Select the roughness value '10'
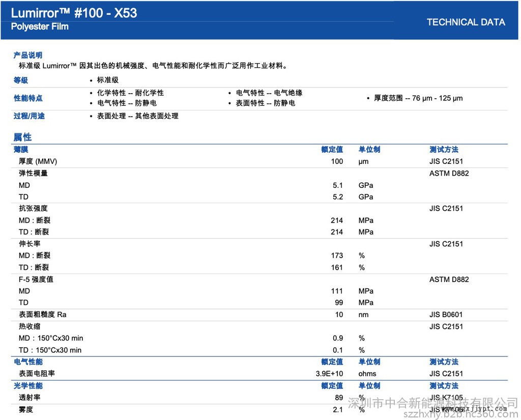Image resolution: width=521 pixels, height=420 pixels. click(339, 315)
